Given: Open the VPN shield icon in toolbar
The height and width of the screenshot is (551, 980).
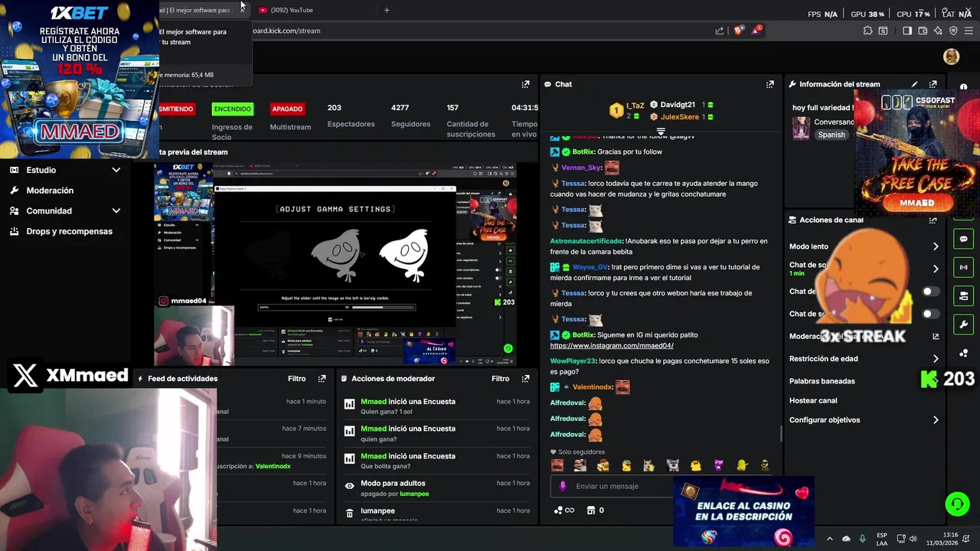Looking at the screenshot, I should (x=953, y=31).
